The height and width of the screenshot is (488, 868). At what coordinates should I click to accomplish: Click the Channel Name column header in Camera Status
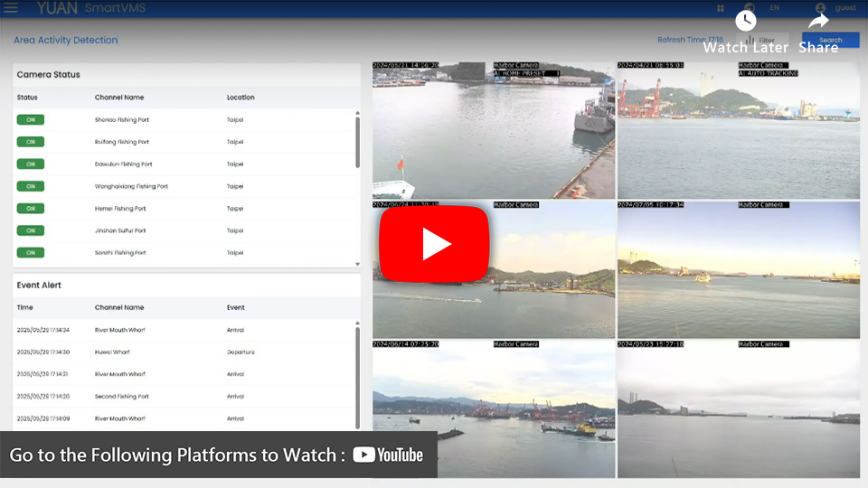(119, 98)
